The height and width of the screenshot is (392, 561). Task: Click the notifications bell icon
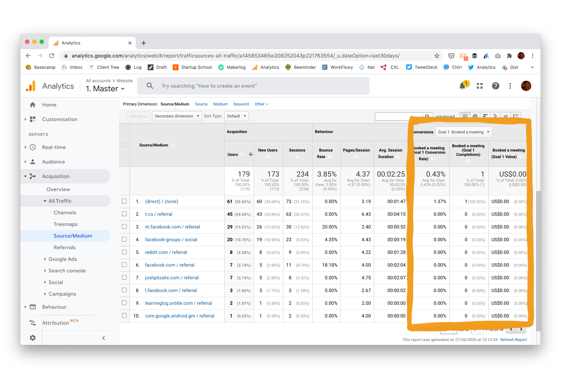462,86
